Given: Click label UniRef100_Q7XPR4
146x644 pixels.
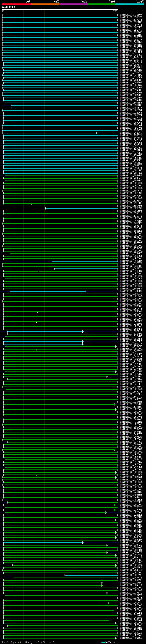Looking at the screenshot, I should (131, 151).
